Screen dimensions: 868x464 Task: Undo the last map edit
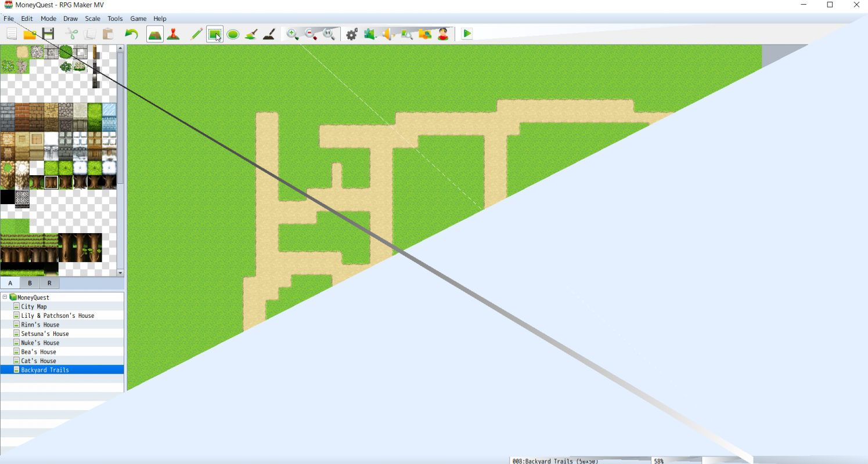click(131, 34)
